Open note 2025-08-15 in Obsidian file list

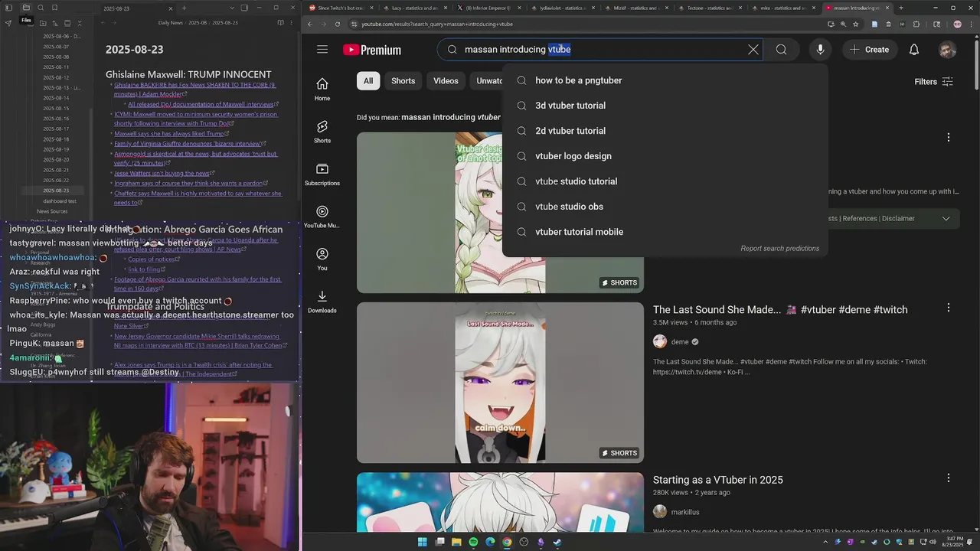tap(56, 108)
